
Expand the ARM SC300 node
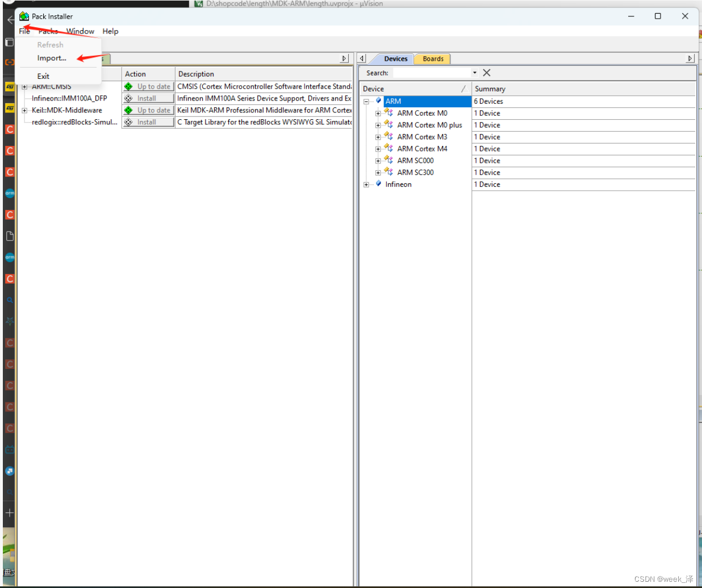pos(378,173)
